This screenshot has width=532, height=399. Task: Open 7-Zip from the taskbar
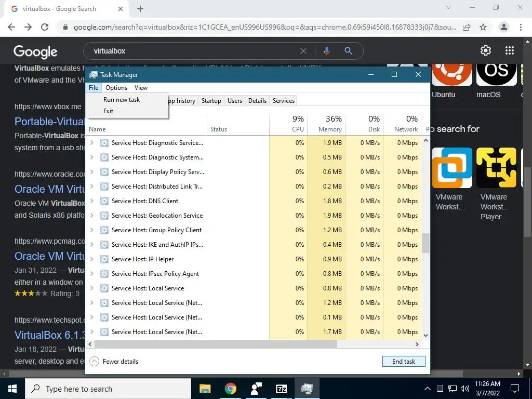281,389
